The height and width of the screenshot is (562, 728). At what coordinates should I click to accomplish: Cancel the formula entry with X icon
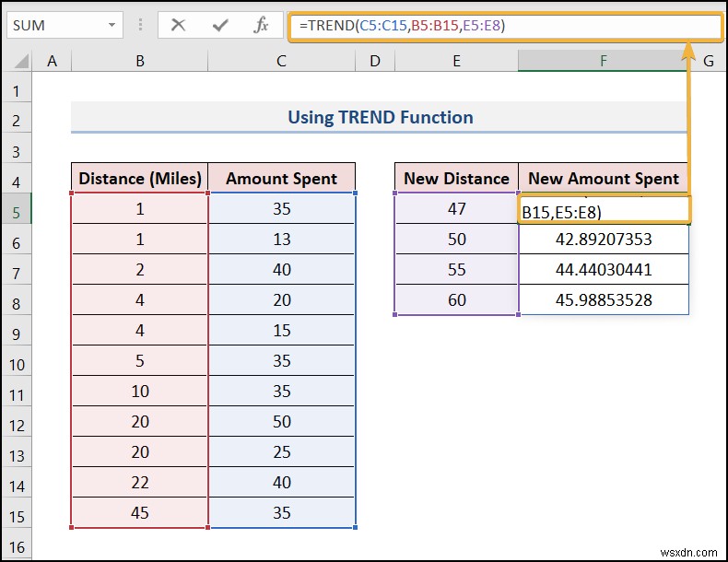click(178, 25)
